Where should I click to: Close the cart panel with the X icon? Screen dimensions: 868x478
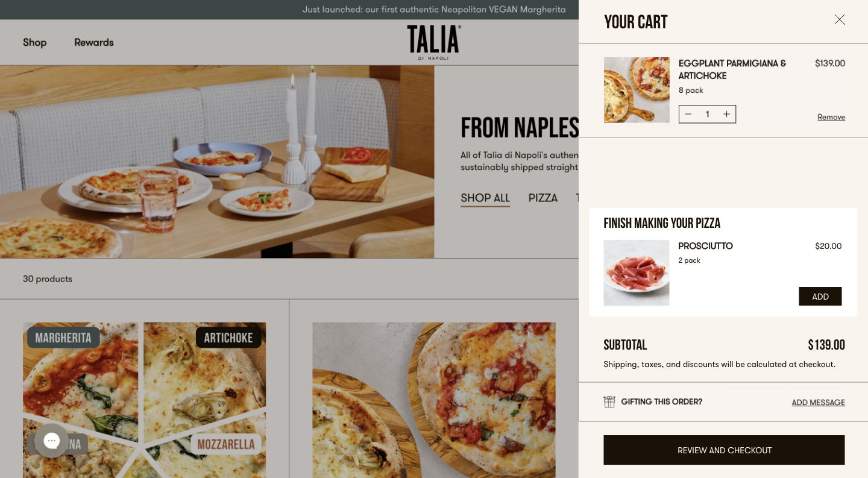tap(840, 19)
